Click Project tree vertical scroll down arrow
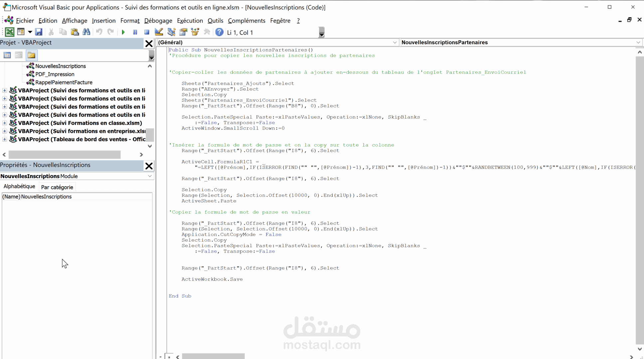The width and height of the screenshot is (644, 359). coord(150,146)
